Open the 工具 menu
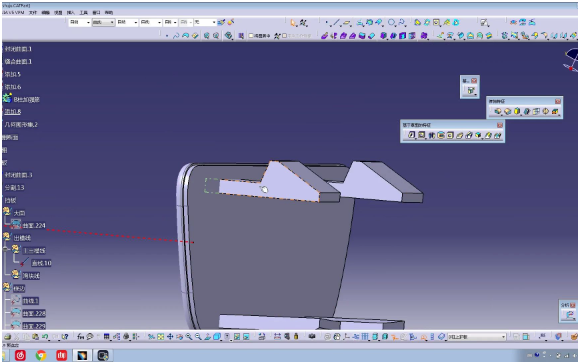The width and height of the screenshot is (581, 364). click(x=84, y=13)
